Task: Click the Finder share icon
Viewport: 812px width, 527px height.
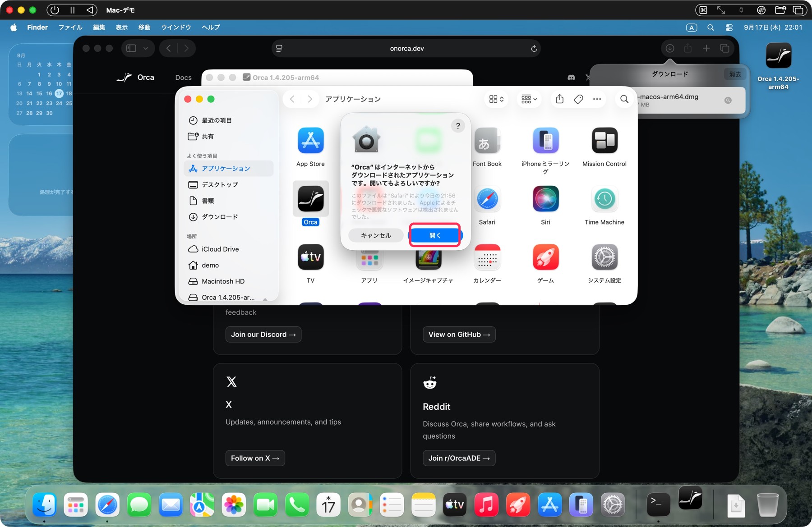Action: pyautogui.click(x=560, y=99)
